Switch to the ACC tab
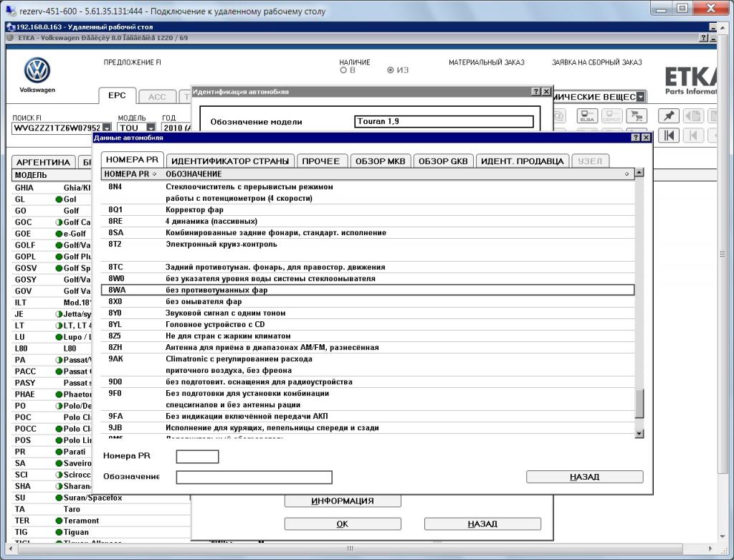Image resolution: width=734 pixels, height=560 pixels. point(157,97)
